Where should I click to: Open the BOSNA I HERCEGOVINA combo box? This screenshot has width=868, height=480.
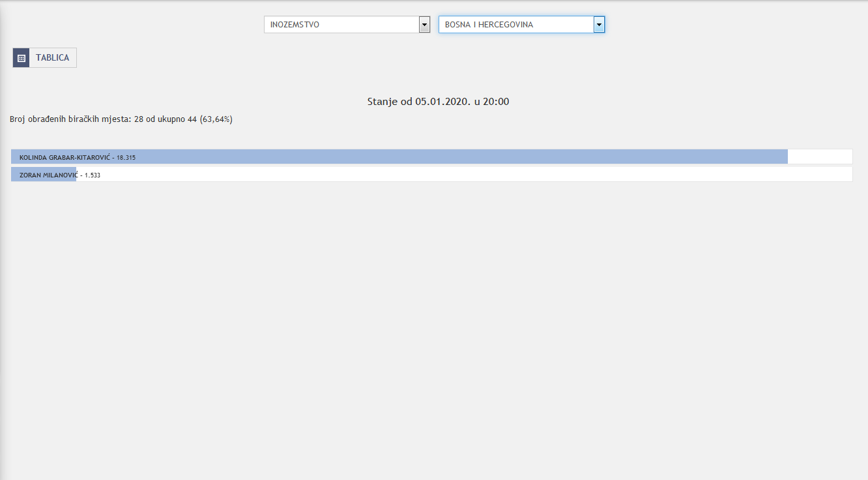515,25
